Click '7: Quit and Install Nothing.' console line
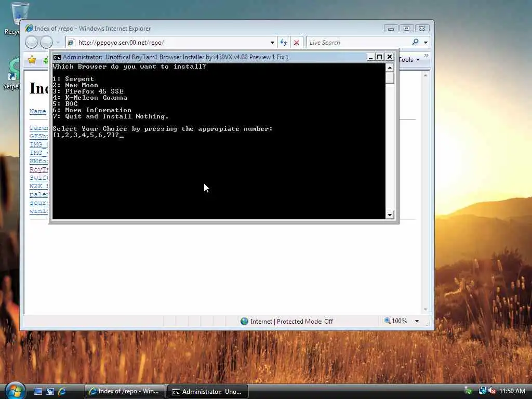Screen dimensions: 532x399 111,116
